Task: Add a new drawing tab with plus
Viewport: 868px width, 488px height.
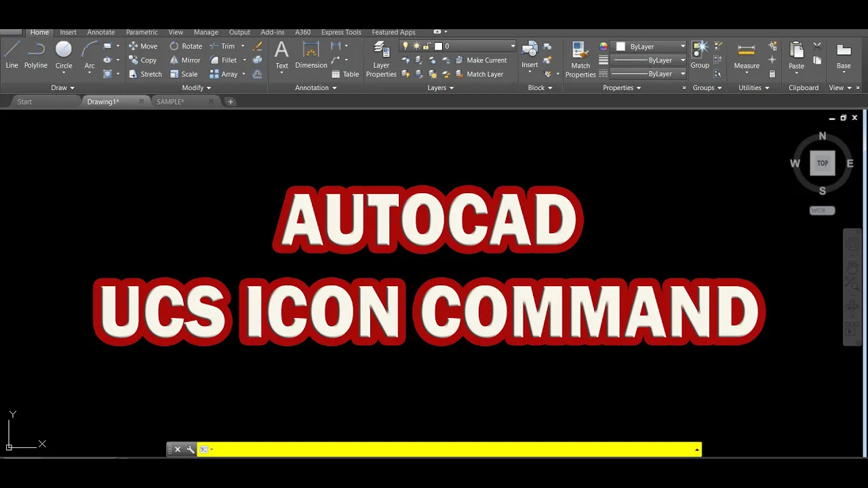Action: tap(231, 102)
